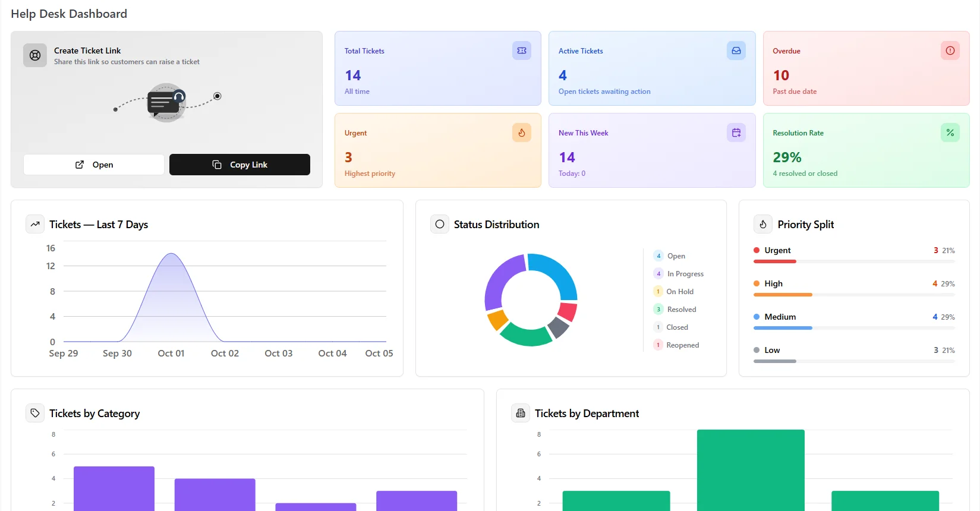Click the chat headset illustration
980x511 pixels.
coord(166,102)
